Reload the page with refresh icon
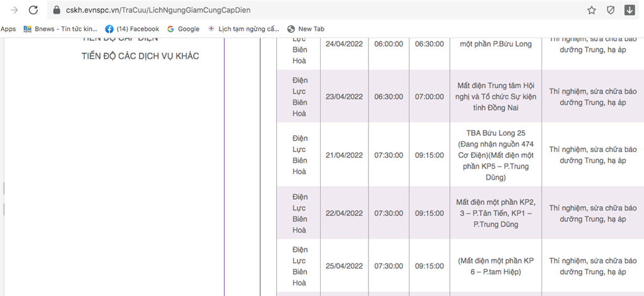Screen dimensions: 644x296 [33, 10]
